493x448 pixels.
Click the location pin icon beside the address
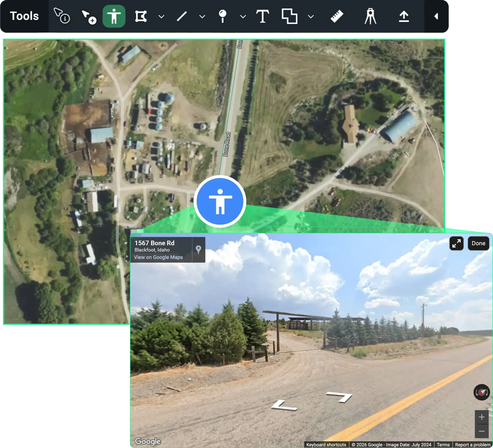point(198,249)
